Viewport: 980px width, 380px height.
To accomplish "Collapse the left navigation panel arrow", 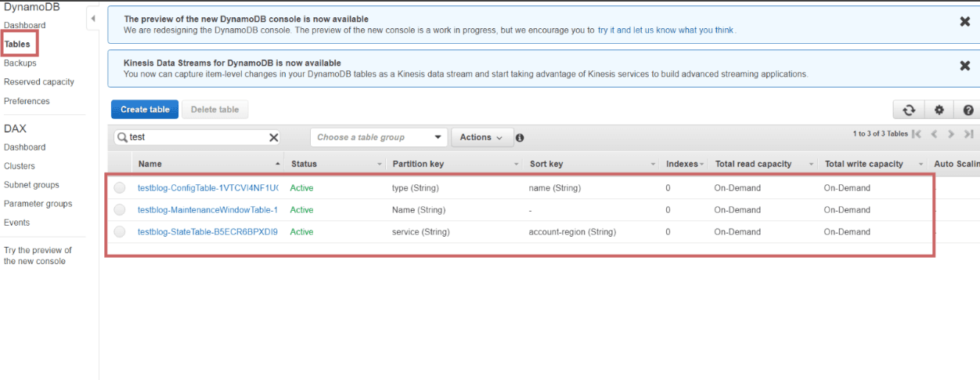I will click(92, 18).
